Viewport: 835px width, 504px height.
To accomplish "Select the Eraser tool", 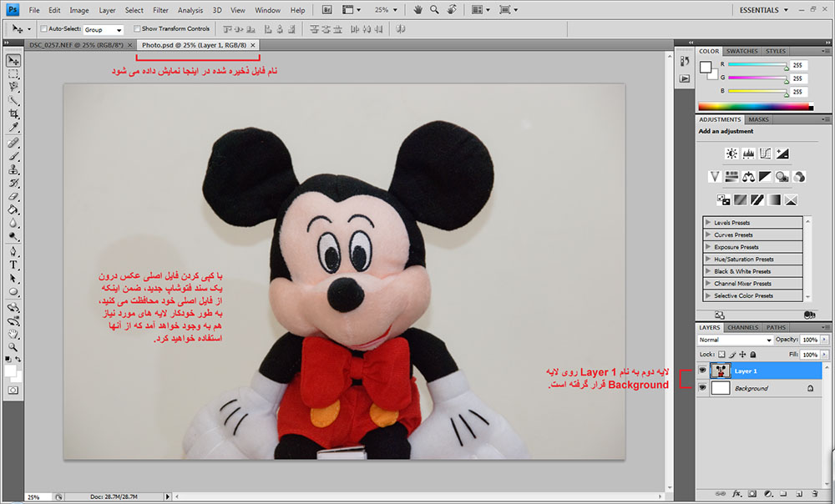I will pos(13,196).
